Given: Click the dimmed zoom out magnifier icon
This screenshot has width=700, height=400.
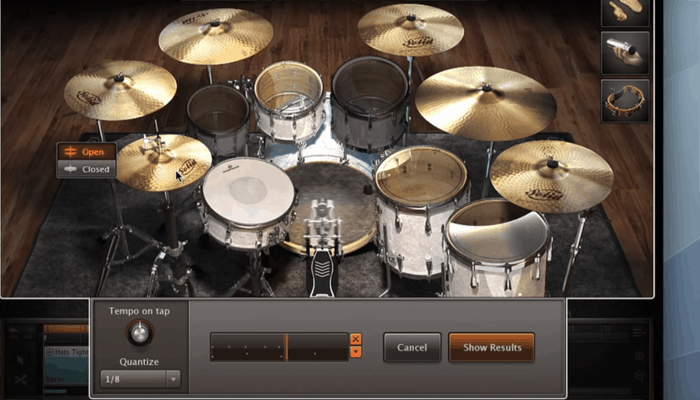Looking at the screenshot, I should [639, 375].
